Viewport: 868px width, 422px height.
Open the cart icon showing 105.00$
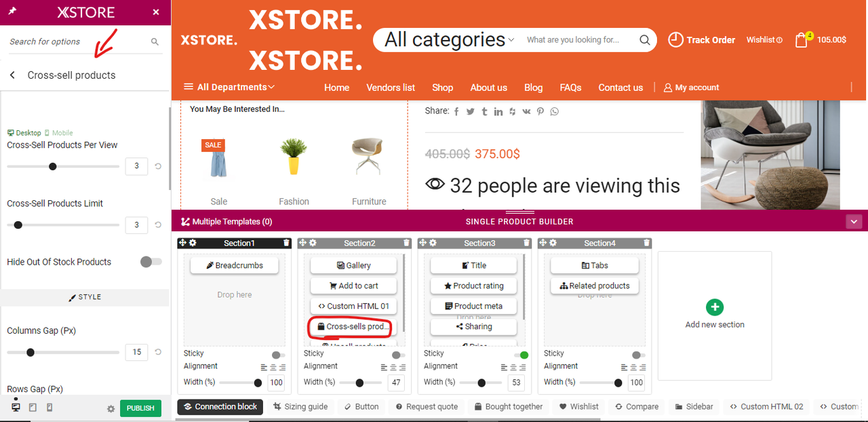[x=802, y=39]
